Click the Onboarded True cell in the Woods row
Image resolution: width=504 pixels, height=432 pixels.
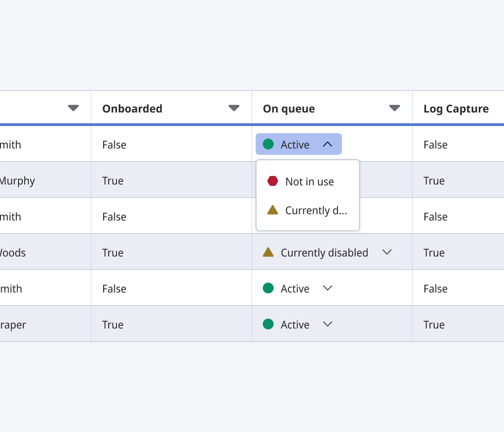171,252
